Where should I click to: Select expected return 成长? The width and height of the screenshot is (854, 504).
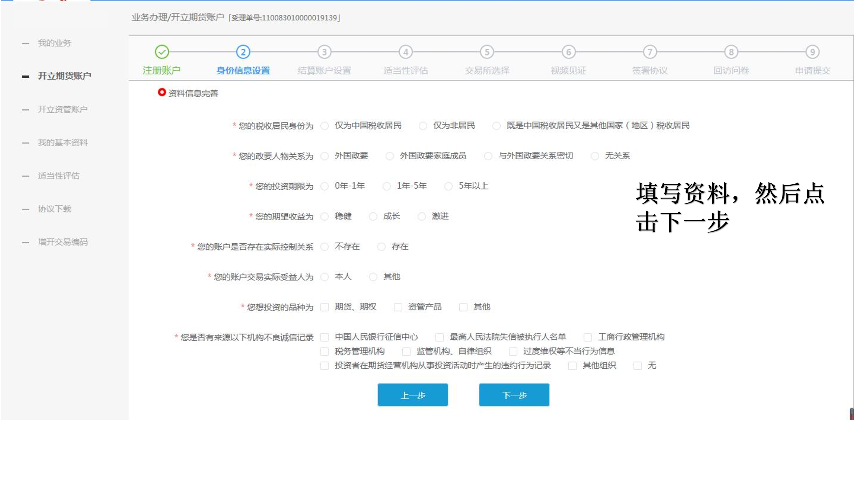[x=373, y=217]
